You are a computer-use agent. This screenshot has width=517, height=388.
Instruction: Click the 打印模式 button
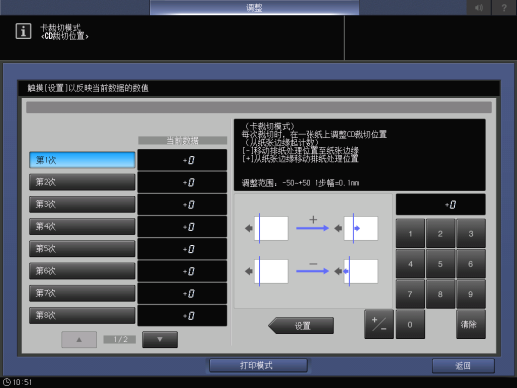258,365
